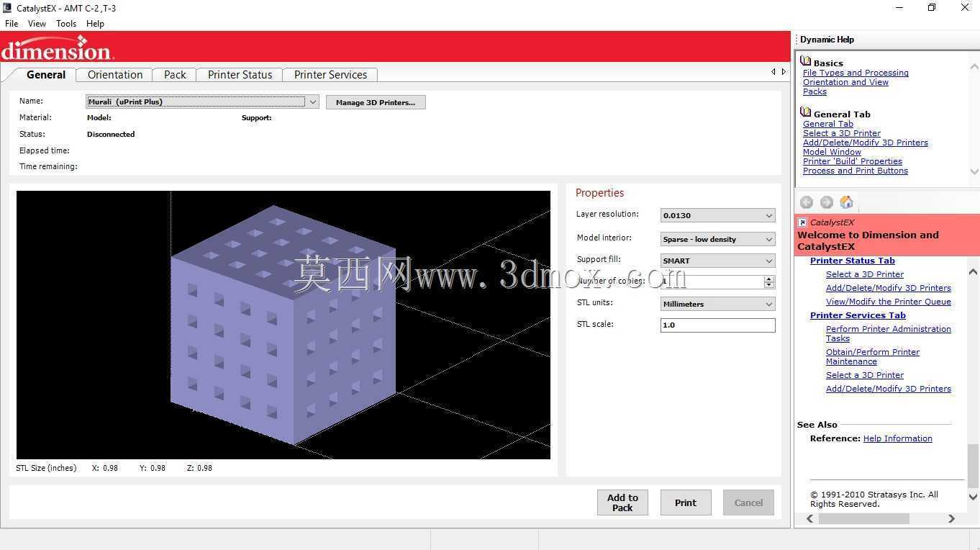Open View/Modify the Printer Queue link
Viewport: 980px width, 550px height.
[889, 302]
